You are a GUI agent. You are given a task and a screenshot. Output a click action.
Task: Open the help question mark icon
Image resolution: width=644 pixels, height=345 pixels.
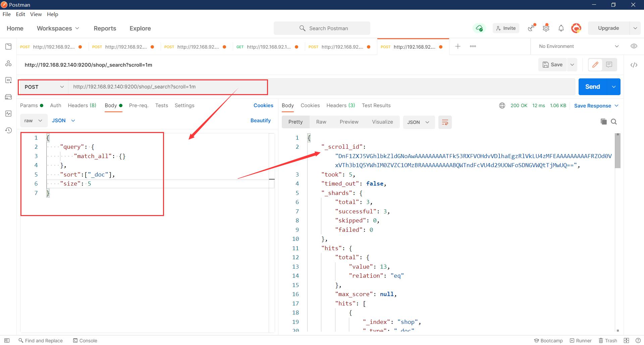point(638,340)
